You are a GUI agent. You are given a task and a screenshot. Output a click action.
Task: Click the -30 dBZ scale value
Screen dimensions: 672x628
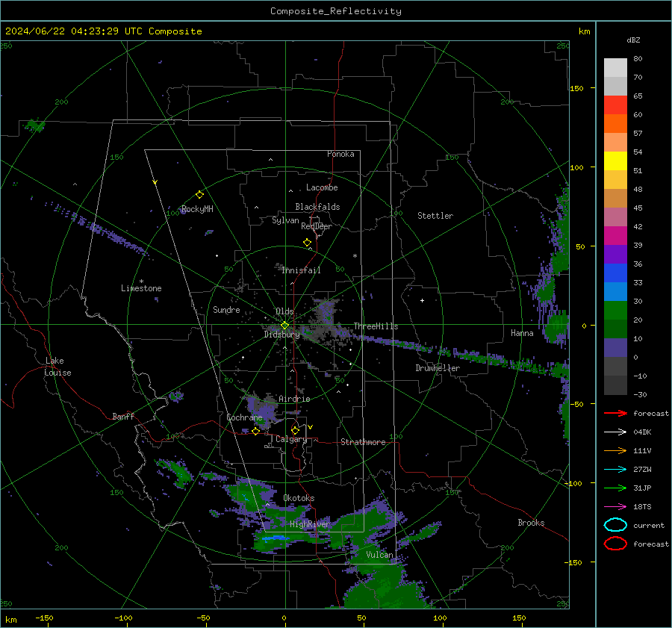tap(640, 394)
